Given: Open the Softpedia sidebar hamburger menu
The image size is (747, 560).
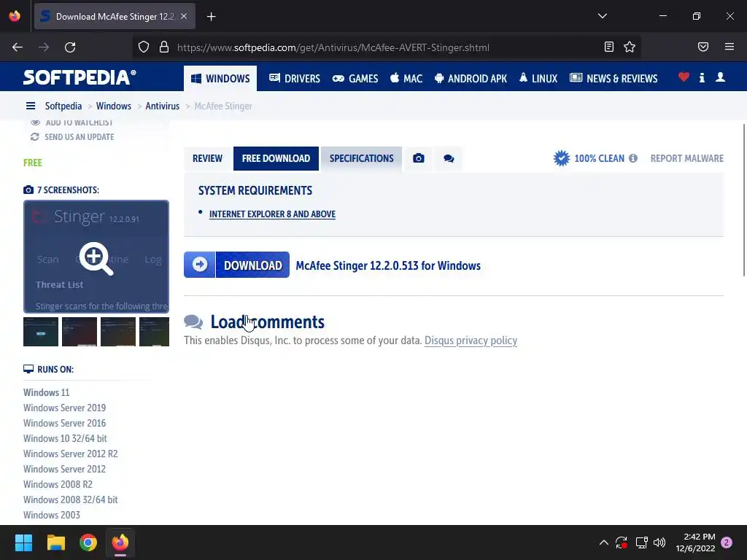Looking at the screenshot, I should (x=31, y=106).
